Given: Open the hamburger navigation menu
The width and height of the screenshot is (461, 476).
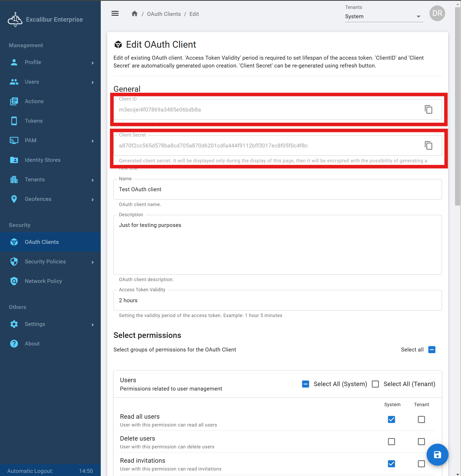Looking at the screenshot, I should pos(115,14).
